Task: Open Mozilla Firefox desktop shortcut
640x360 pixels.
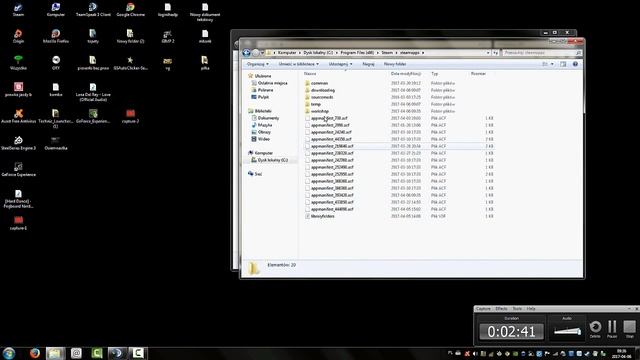Action: point(56,36)
